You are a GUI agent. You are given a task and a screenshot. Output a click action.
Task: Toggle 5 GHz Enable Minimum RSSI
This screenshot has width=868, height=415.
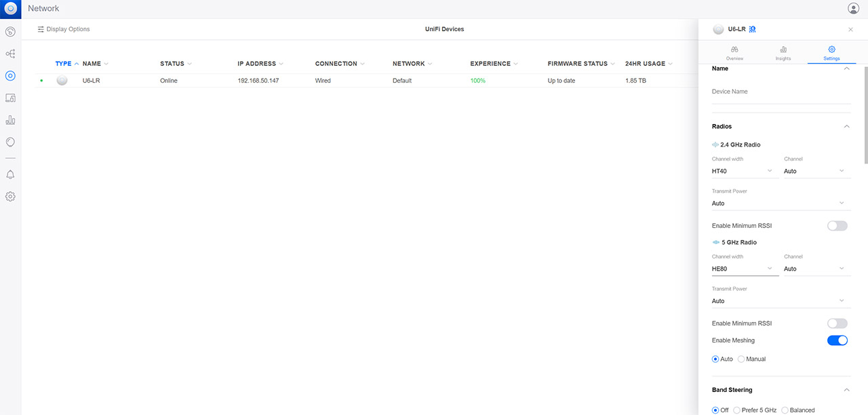click(x=837, y=323)
